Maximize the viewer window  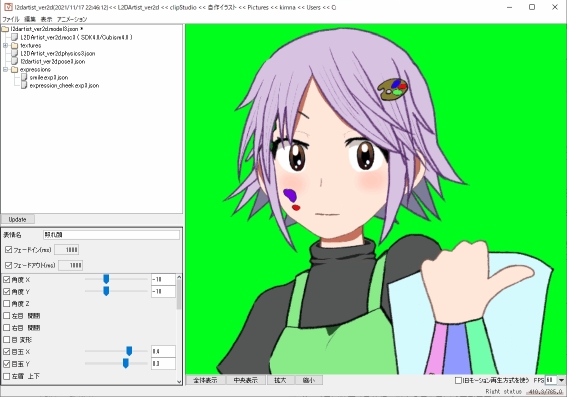tap(532, 7)
